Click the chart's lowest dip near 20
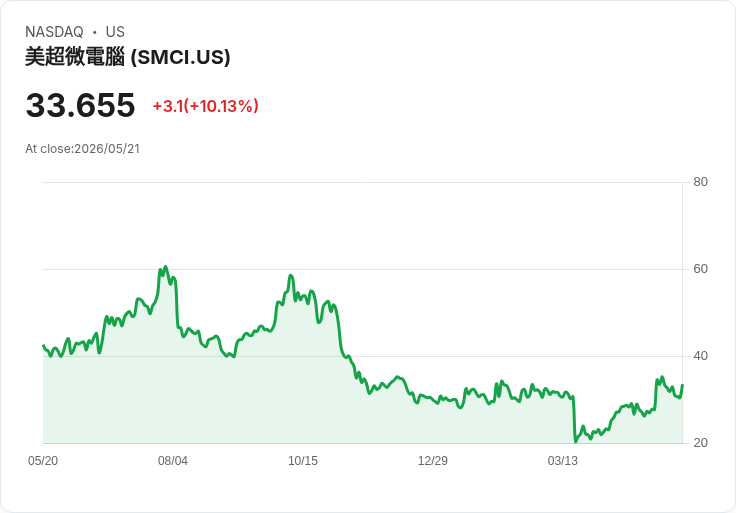This screenshot has height=513, width=736. coord(575,441)
